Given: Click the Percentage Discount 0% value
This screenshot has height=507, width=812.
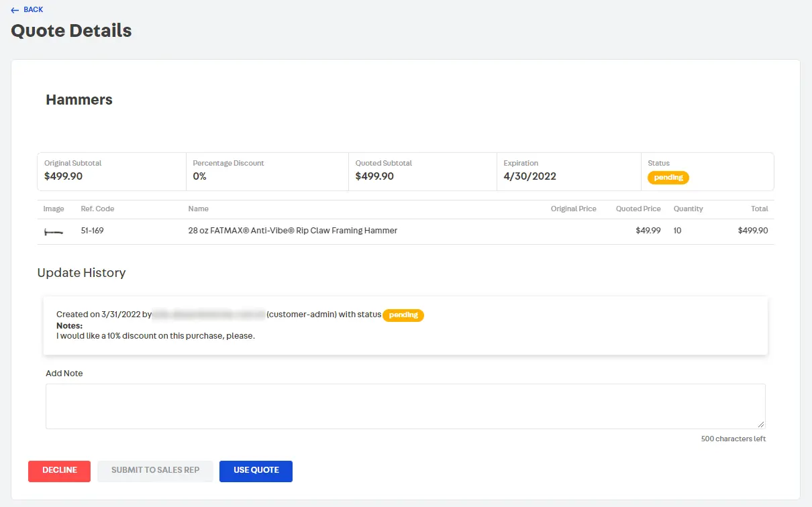Looking at the screenshot, I should click(x=199, y=177).
